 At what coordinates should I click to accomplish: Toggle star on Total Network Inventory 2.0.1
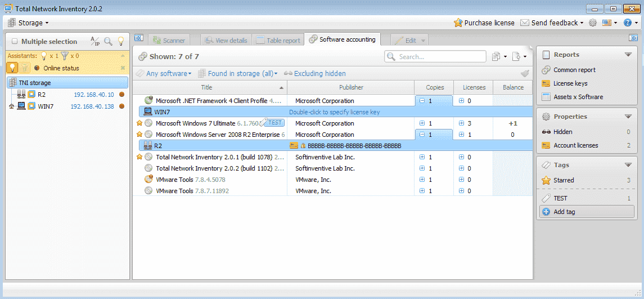coord(139,157)
